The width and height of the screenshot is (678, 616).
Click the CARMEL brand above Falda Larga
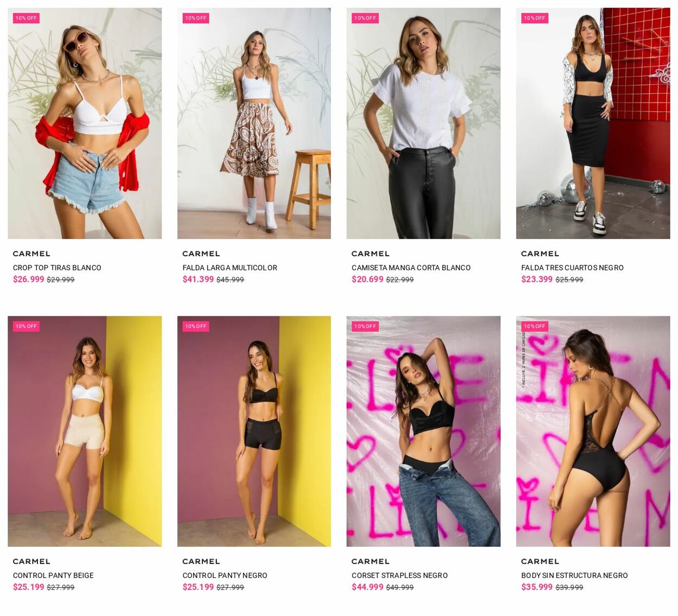tap(201, 253)
